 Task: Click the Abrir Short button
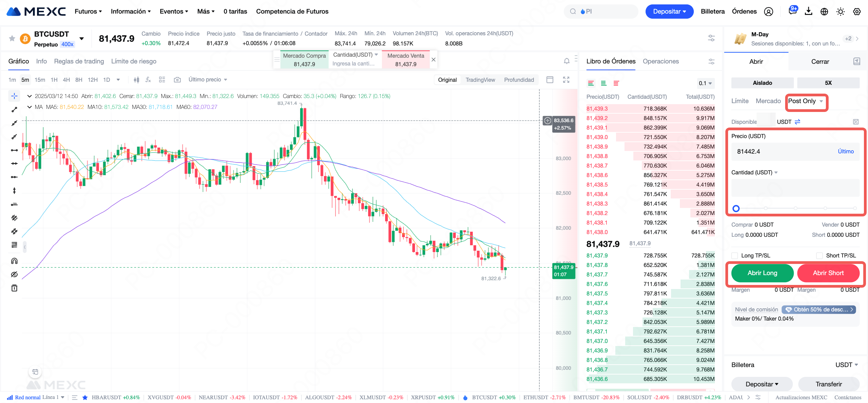[828, 273]
